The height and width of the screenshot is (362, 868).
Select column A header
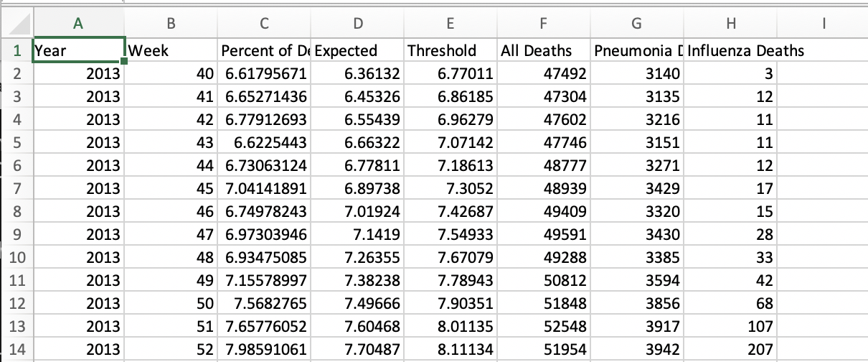pos(78,24)
